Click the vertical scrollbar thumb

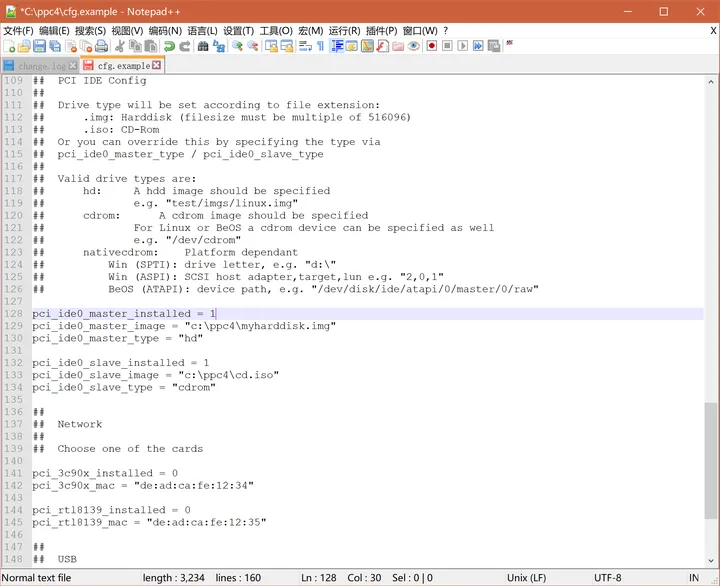(x=710, y=461)
